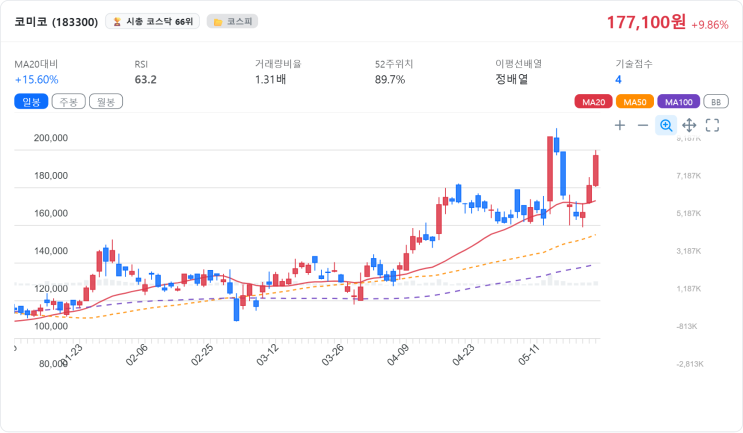The width and height of the screenshot is (743, 433).
Task: Click the 140,000 price axis label
Action: tap(51, 251)
